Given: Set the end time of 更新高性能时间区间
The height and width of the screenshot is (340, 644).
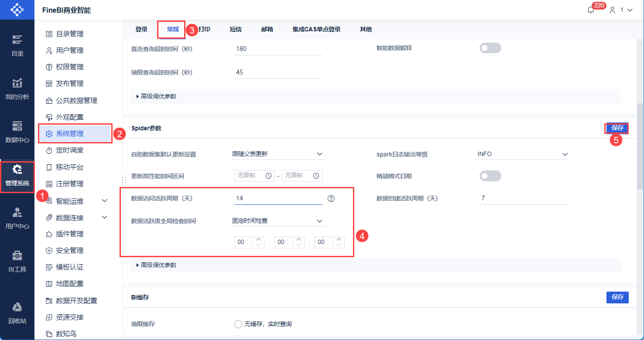Looking at the screenshot, I should coord(302,176).
